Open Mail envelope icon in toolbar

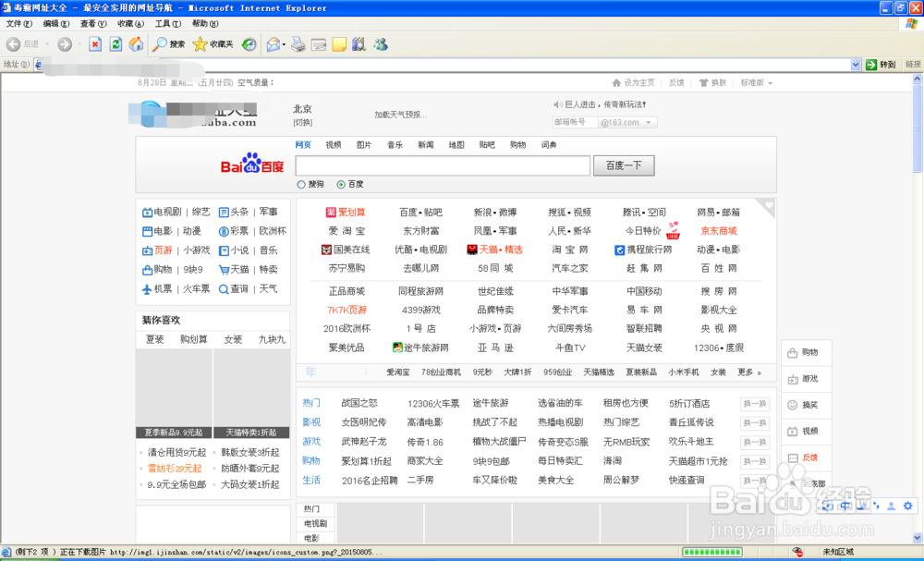pyautogui.click(x=273, y=44)
